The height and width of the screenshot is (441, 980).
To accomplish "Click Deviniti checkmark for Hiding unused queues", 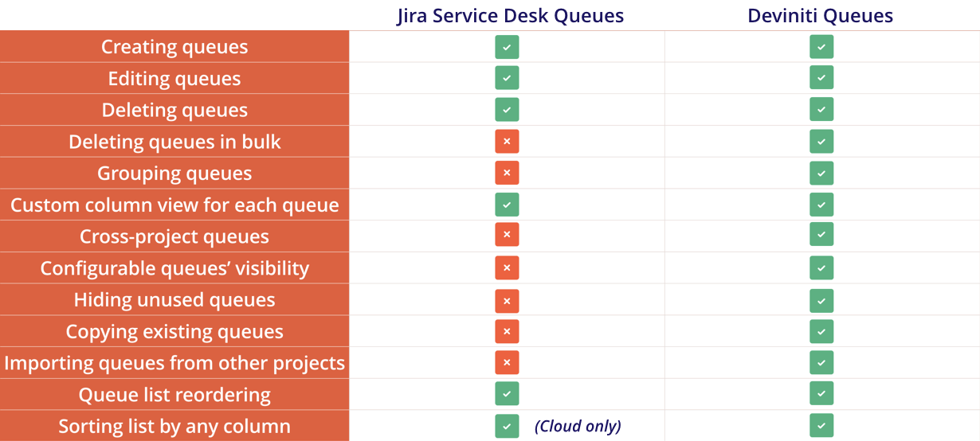I will pyautogui.click(x=821, y=301).
